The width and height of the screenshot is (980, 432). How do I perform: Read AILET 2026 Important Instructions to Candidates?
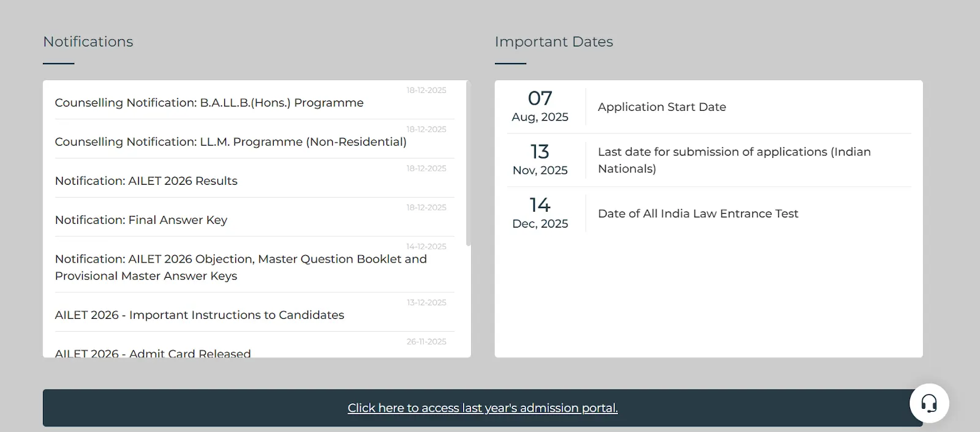200,315
